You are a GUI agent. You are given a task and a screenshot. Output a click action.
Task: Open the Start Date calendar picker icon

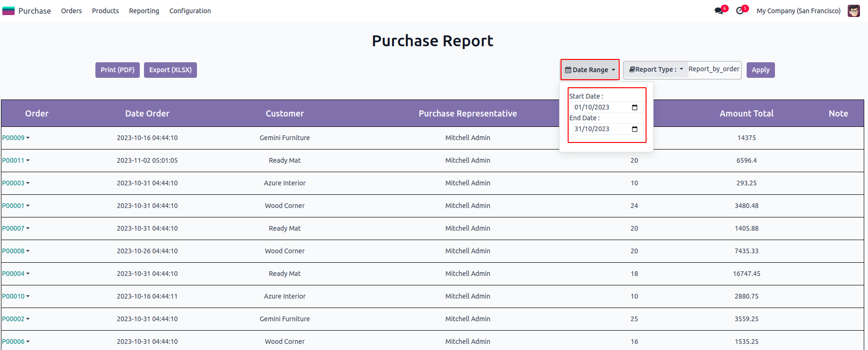point(634,108)
